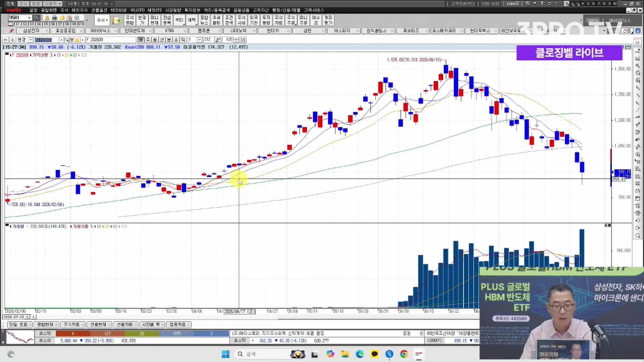Viewport: 644px width, 362px height.
Task: Select the 분 minute period toggle
Action: (169, 40)
